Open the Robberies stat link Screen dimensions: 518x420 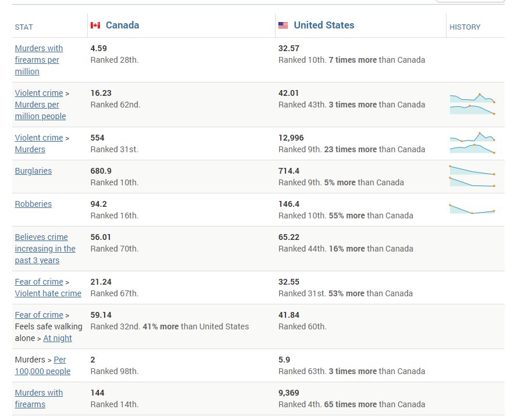33,204
